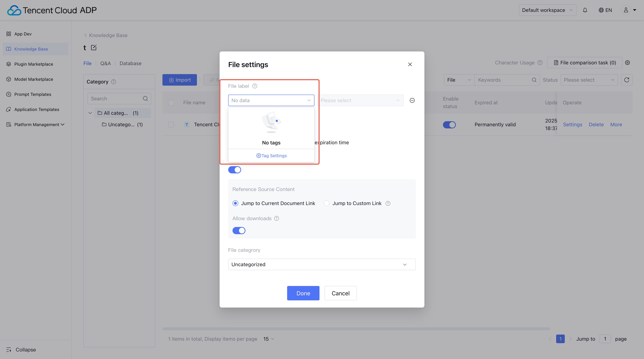Click the edit knowledge base name icon
644x359 pixels.
point(93,47)
